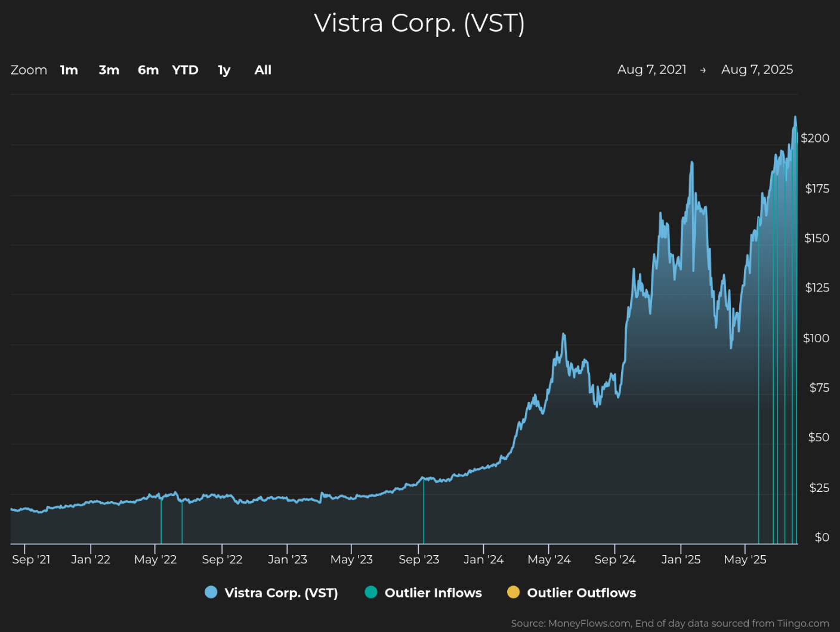The image size is (840, 632).
Task: Edit end date Aug 7, 2025
Action: [757, 70]
